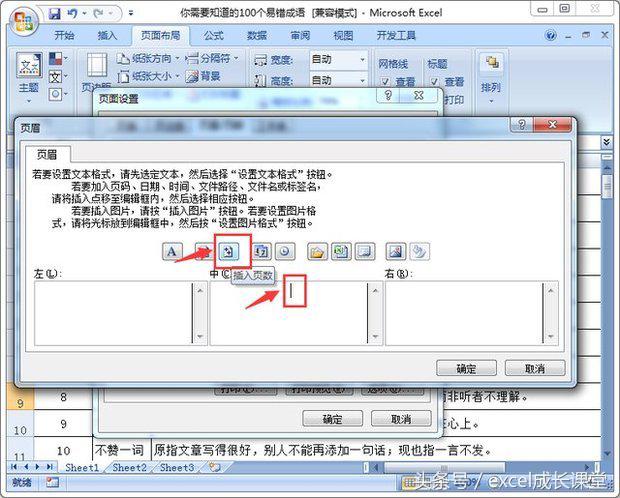
Task: Click 取消 in the 页面设置 dialog behind
Action: (401, 418)
